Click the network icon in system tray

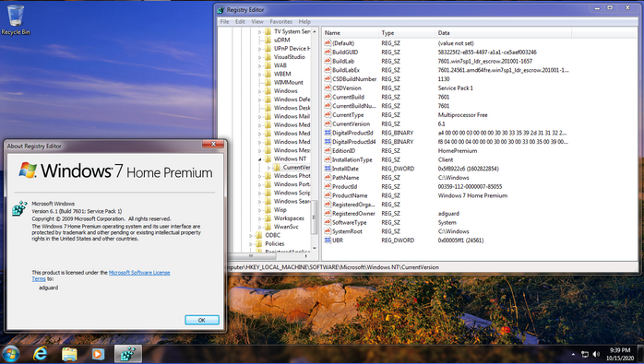tap(585, 354)
